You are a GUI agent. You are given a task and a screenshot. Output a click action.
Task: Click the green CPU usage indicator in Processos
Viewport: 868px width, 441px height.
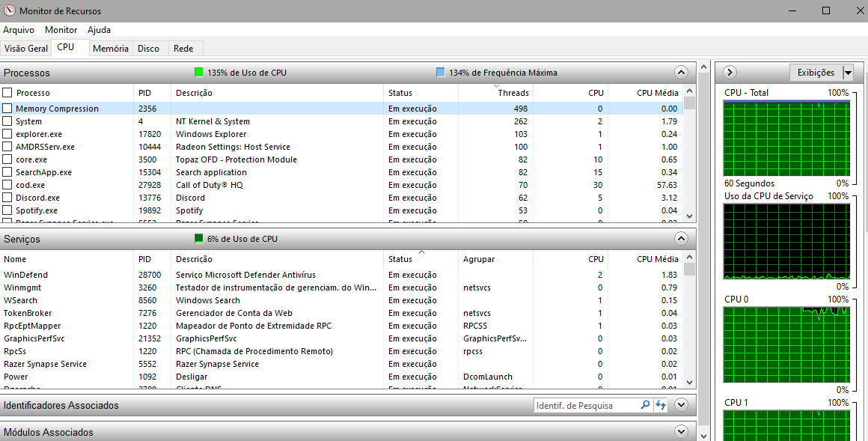tap(199, 73)
